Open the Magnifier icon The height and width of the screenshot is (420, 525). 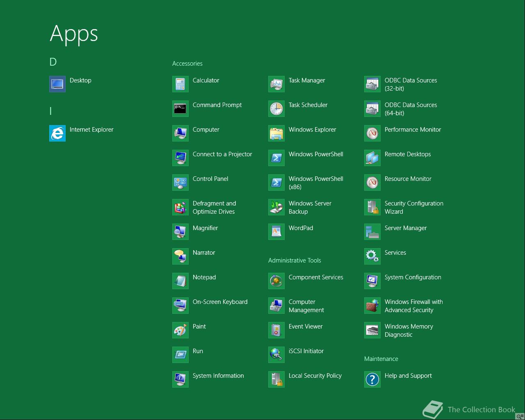(x=180, y=232)
